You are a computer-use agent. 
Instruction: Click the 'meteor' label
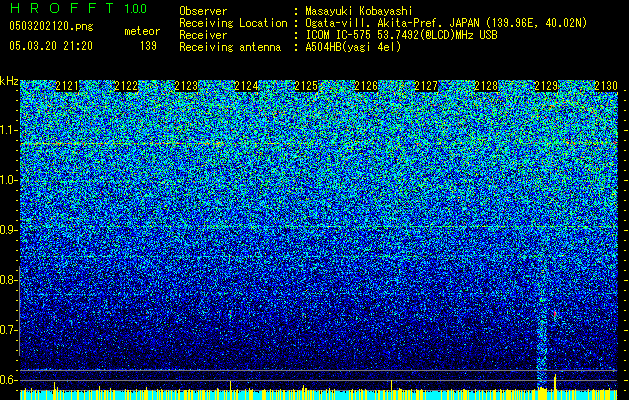[142, 31]
